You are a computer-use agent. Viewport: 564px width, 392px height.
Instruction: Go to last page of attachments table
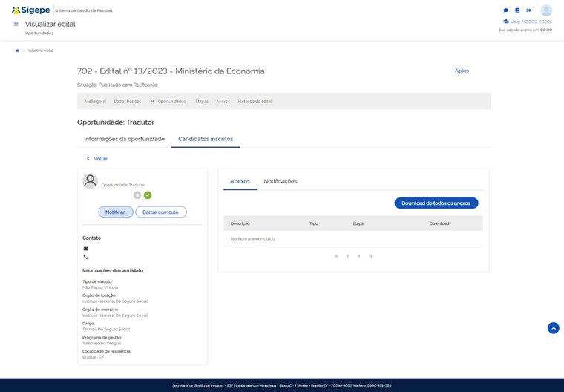(x=370, y=256)
